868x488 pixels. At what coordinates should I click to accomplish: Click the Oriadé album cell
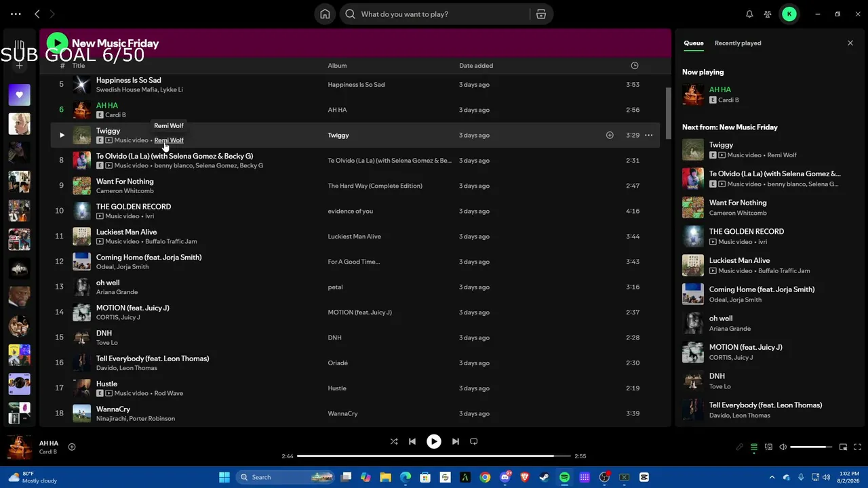point(338,363)
